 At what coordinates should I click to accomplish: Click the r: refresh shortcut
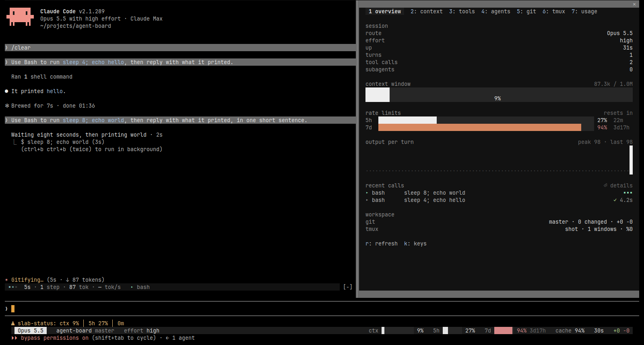[x=382, y=243]
